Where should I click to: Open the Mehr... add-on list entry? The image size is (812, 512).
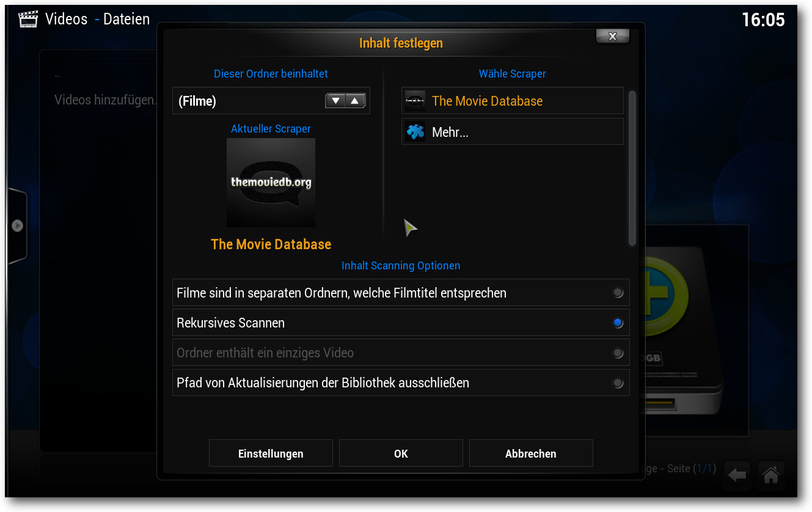tap(512, 131)
